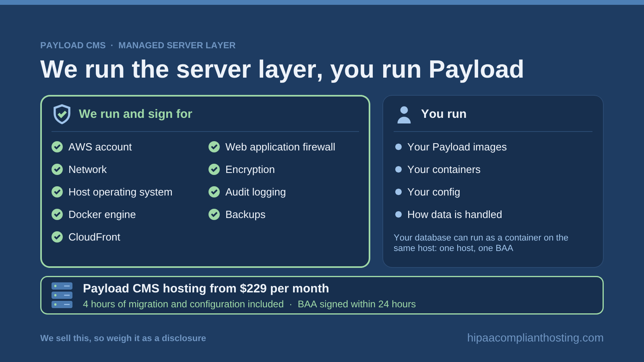Click the bullet beside Your config
This screenshot has height=362, width=644.
(x=398, y=192)
